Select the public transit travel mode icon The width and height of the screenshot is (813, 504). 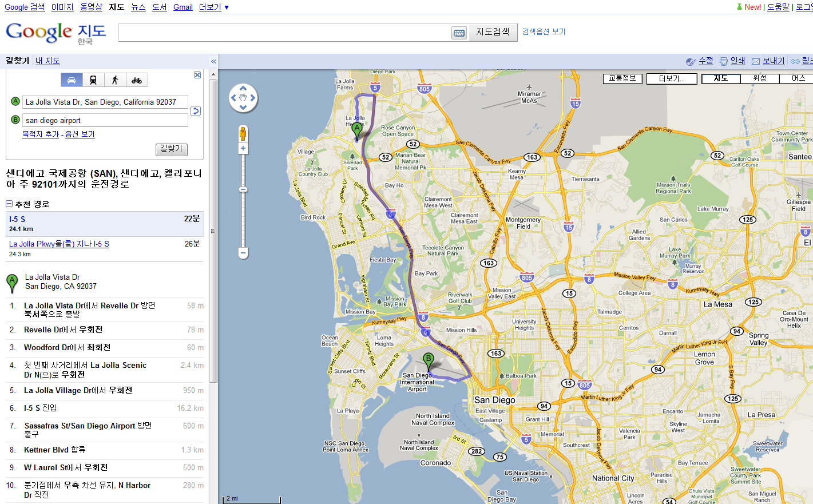click(93, 80)
